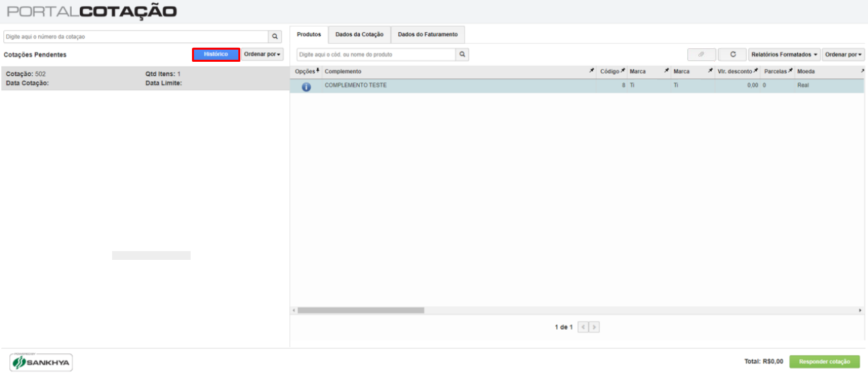The height and width of the screenshot is (374, 868).
Task: Switch to the Dados do Faturamento tab
Action: [x=428, y=35]
